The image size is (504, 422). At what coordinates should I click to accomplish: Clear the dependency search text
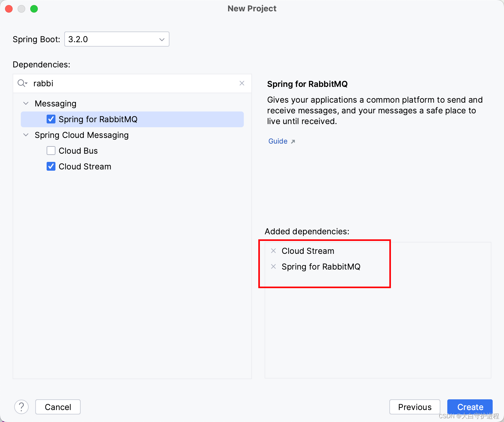(242, 83)
